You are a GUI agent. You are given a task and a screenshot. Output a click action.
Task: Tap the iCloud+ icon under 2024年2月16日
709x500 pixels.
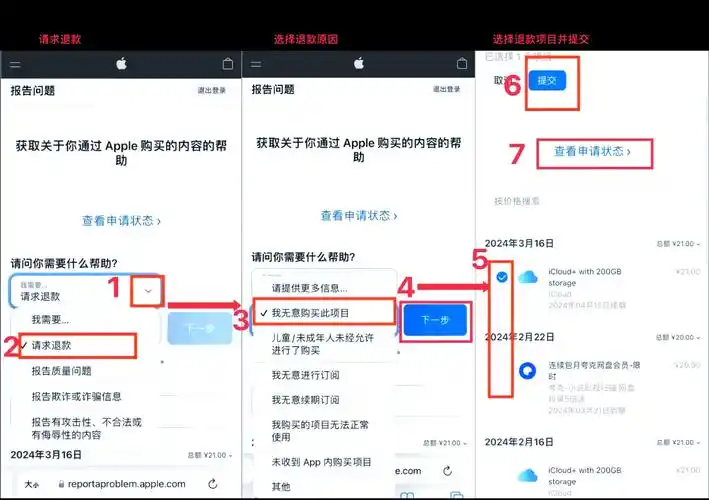527,476
